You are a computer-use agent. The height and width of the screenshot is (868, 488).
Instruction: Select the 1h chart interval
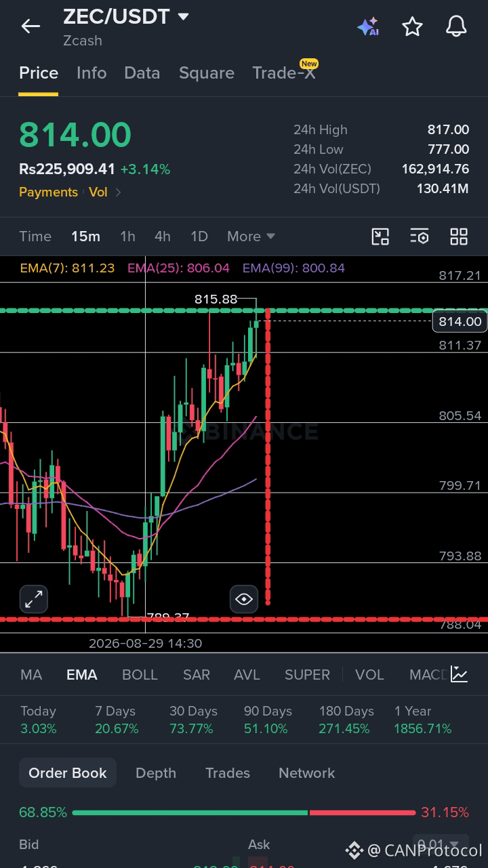127,236
